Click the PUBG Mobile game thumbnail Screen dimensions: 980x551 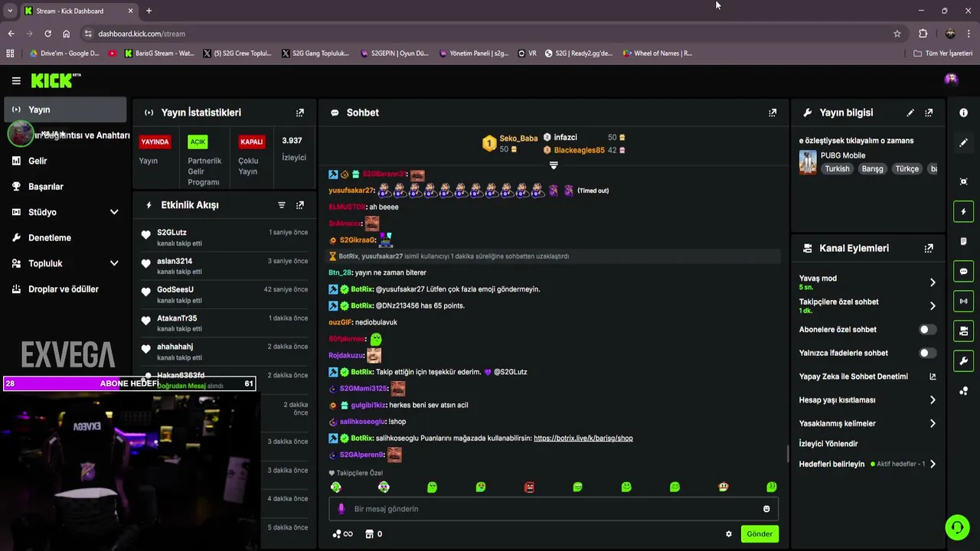pos(808,162)
